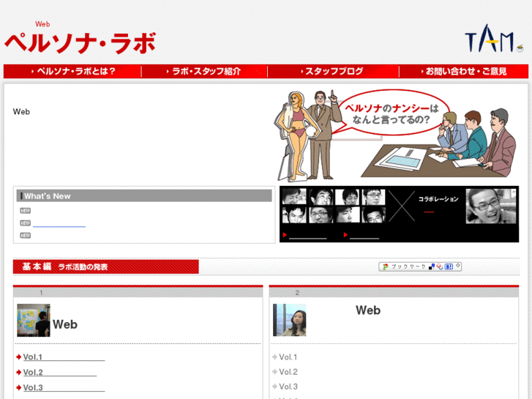Click the Nancy persona meeting illustration banner
This screenshot has width=532, height=399.
point(396,135)
